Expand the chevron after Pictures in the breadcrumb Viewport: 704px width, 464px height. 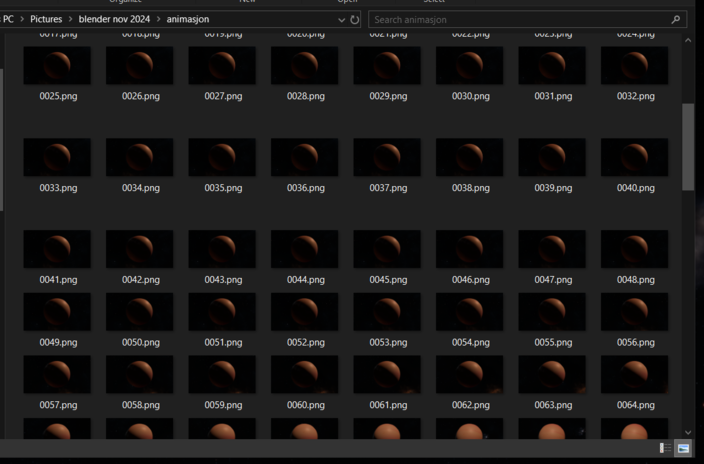(x=70, y=20)
